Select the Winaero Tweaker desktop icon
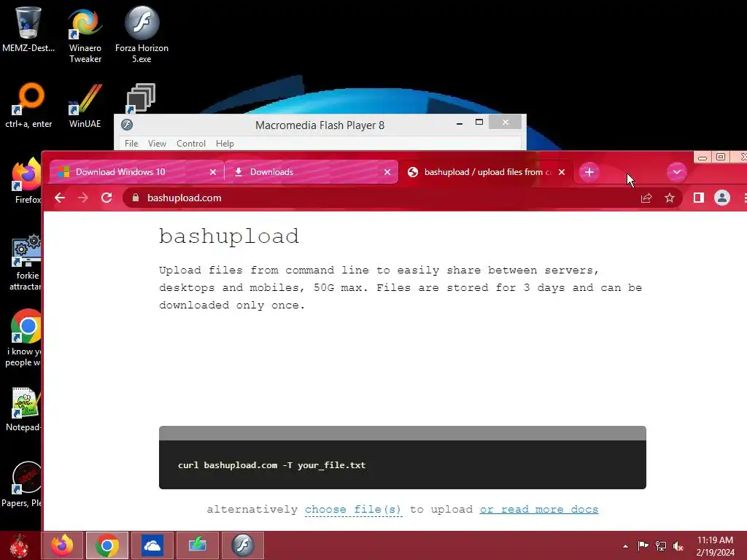The width and height of the screenshot is (747, 560). tap(85, 35)
